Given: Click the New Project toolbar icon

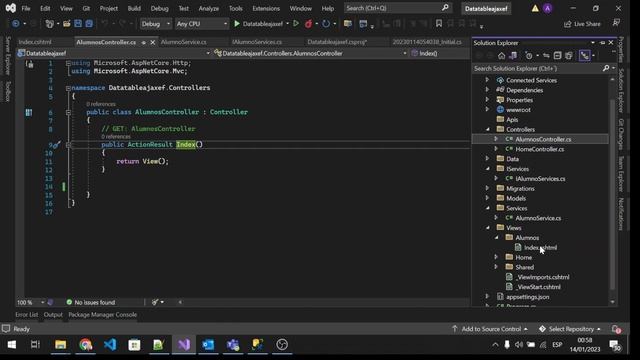Looking at the screenshot, I should [x=49, y=24].
